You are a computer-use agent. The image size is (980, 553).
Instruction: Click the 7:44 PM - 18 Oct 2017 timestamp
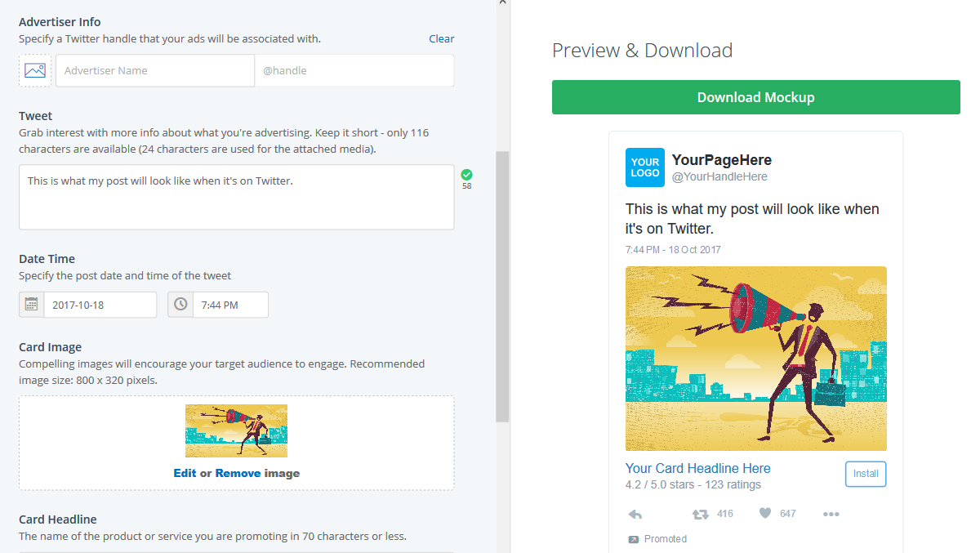click(x=674, y=250)
